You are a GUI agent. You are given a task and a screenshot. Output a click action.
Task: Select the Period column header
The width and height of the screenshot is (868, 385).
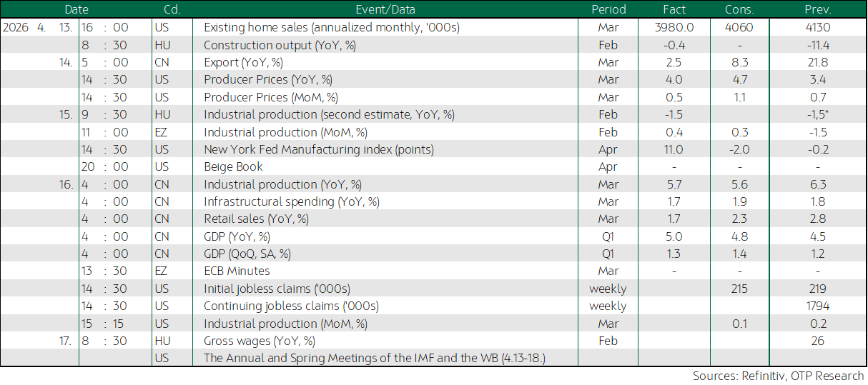pyautogui.click(x=608, y=10)
